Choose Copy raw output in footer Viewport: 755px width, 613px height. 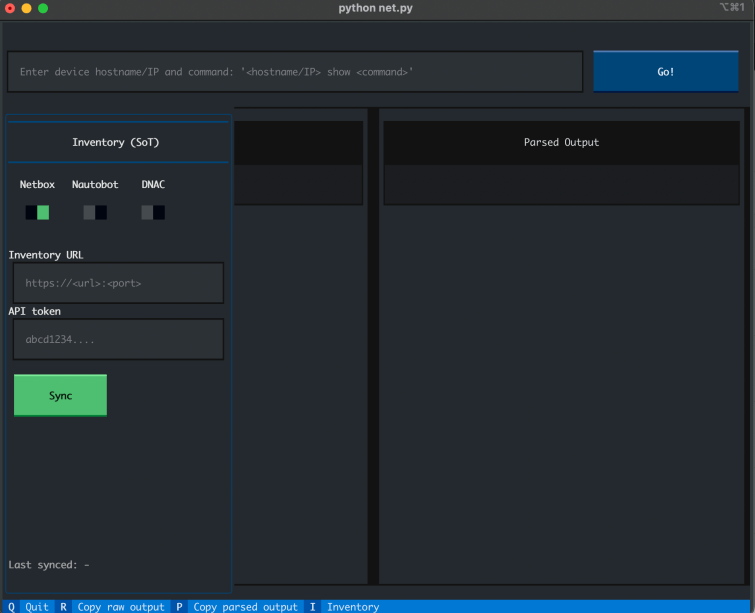click(120, 606)
